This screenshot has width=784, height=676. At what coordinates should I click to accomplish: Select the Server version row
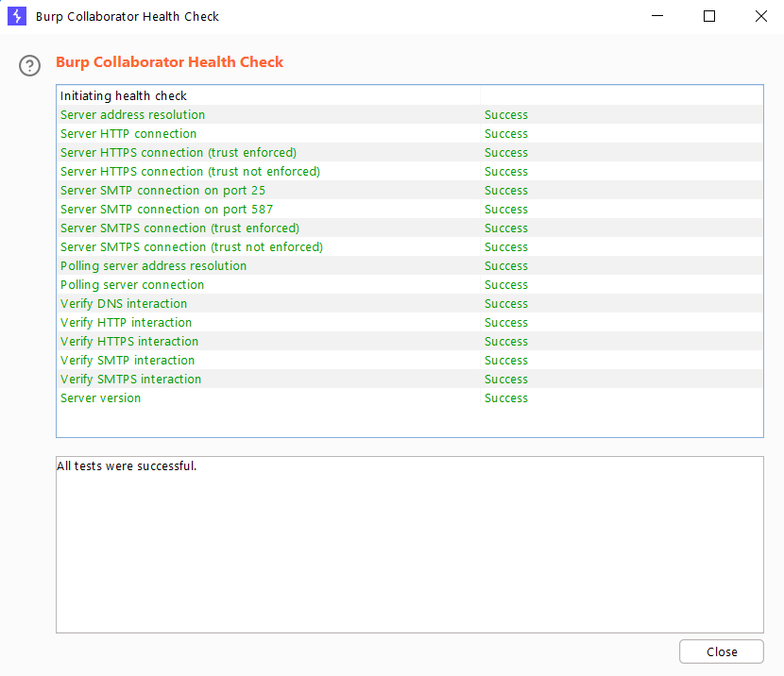(x=410, y=397)
